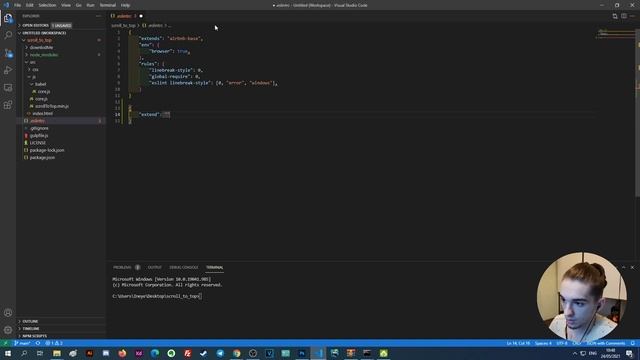
Task: Click the Windows Start button
Action: pos(8,353)
